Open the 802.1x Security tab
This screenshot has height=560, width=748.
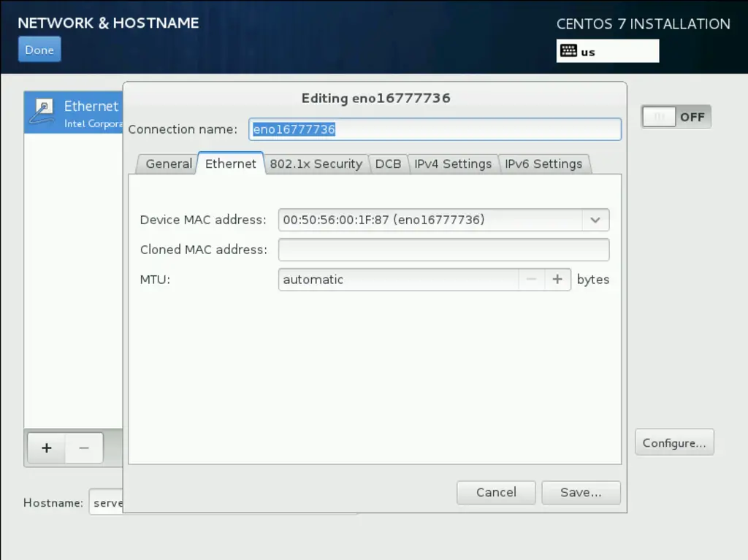pyautogui.click(x=316, y=164)
